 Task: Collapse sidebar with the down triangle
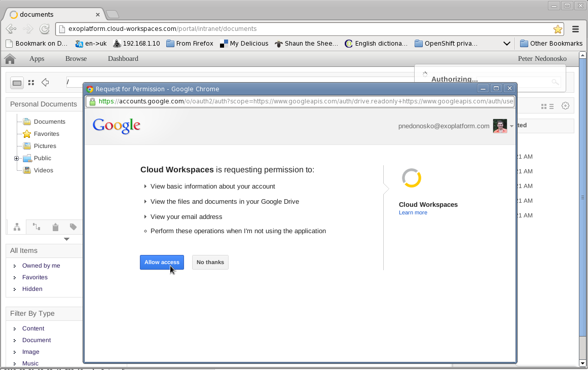66,239
